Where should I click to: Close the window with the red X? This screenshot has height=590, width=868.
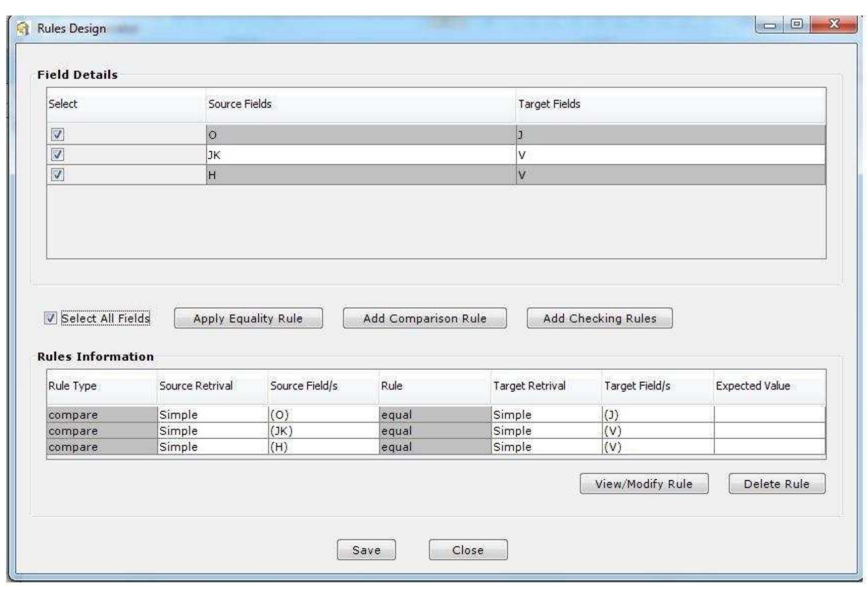834,24
